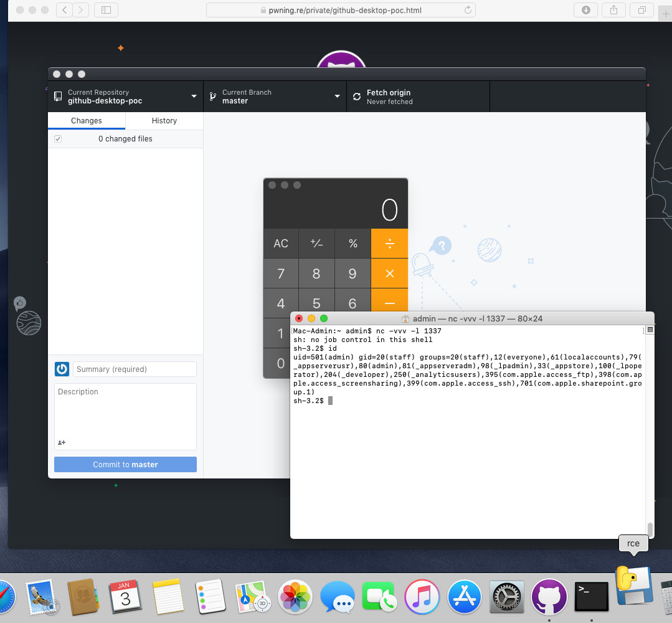Click the co-authors icon in Description box
The image size is (672, 623).
point(62,442)
